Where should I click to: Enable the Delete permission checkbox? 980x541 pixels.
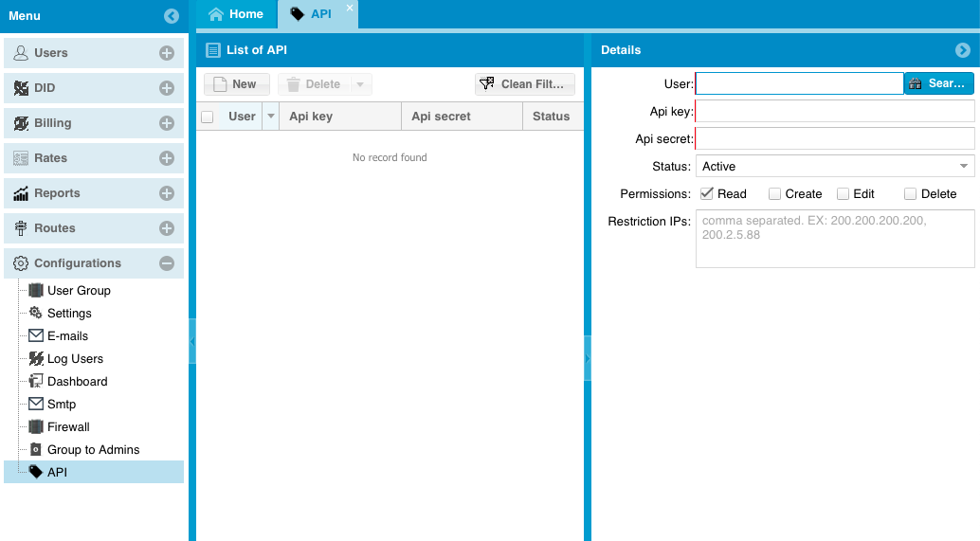(910, 193)
